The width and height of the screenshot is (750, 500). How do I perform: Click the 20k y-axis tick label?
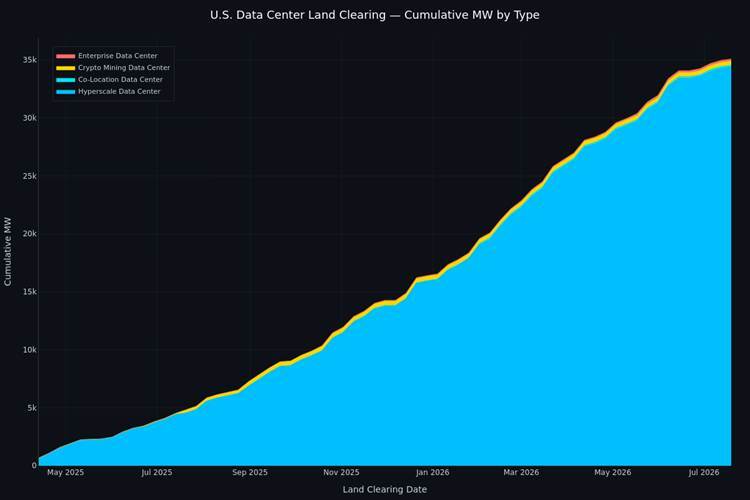pyautogui.click(x=30, y=234)
